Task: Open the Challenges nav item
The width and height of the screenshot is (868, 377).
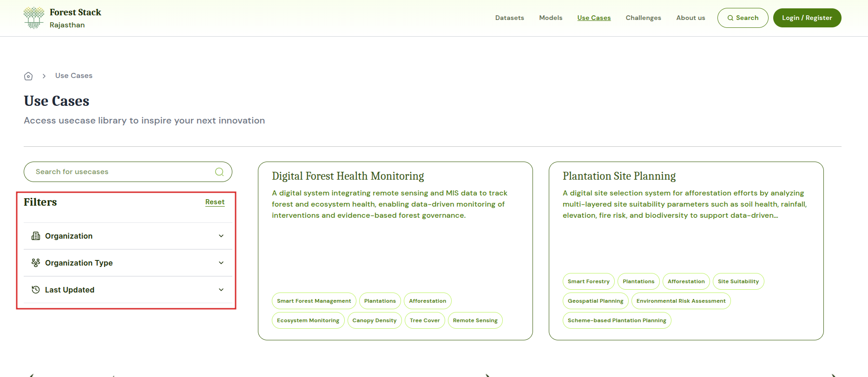Action: coord(643,18)
